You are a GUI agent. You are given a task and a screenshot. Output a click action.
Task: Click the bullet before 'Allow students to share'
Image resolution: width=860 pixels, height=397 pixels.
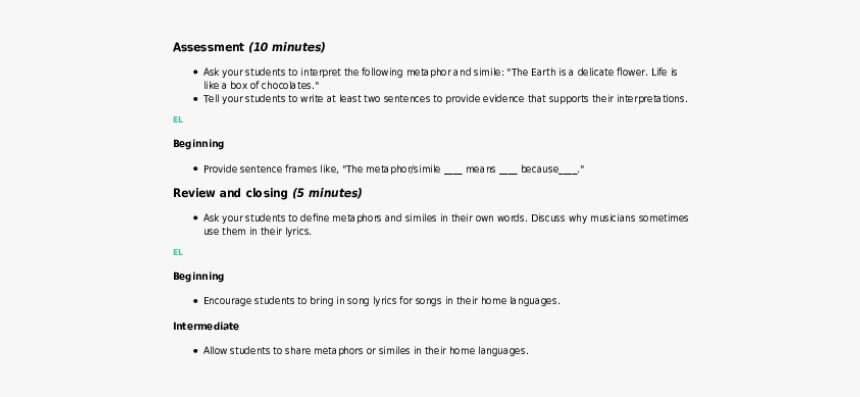pos(196,350)
